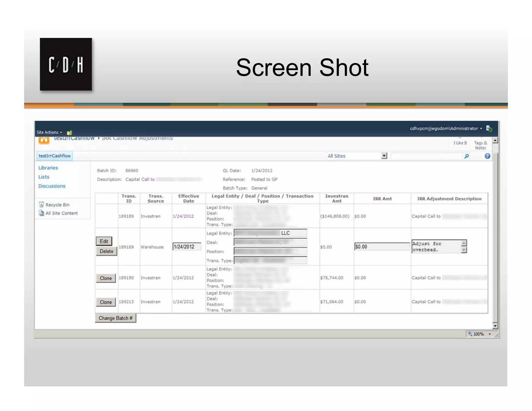Click the Batch Type value General
The width and height of the screenshot is (532, 411).
tap(259, 188)
